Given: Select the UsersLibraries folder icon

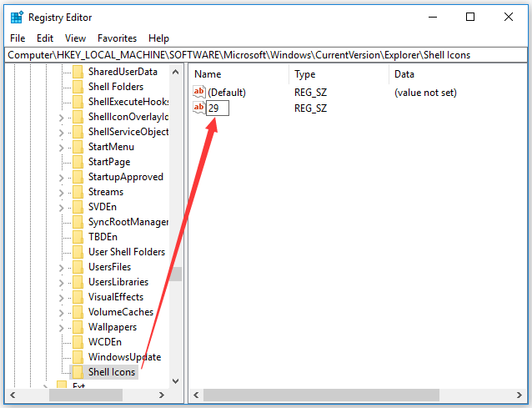Looking at the screenshot, I should coord(78,282).
